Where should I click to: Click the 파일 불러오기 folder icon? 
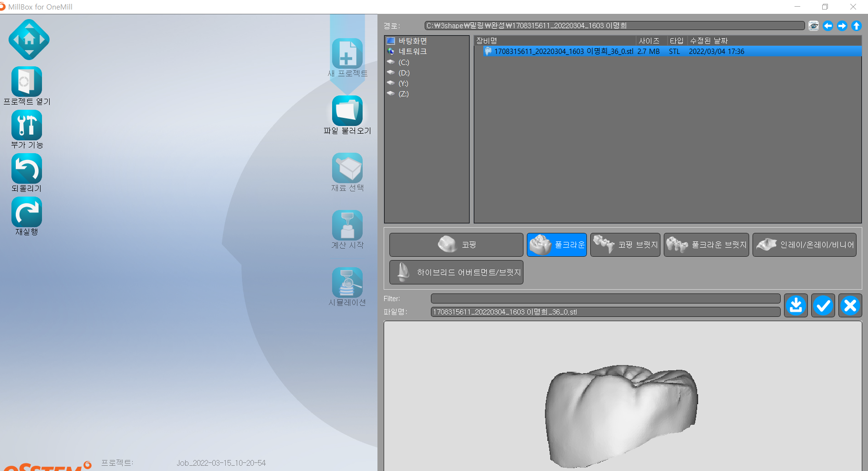(347, 111)
